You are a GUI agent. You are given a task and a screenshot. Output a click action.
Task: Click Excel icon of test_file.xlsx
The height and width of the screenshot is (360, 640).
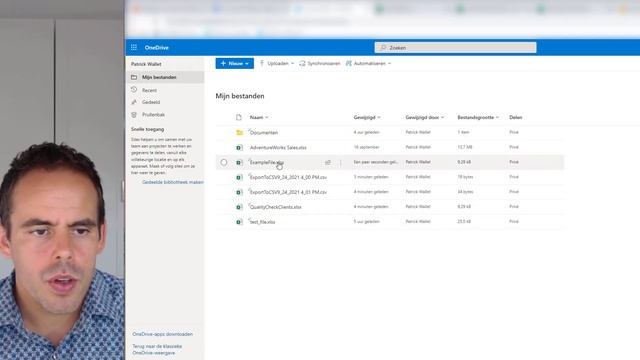click(x=240, y=222)
